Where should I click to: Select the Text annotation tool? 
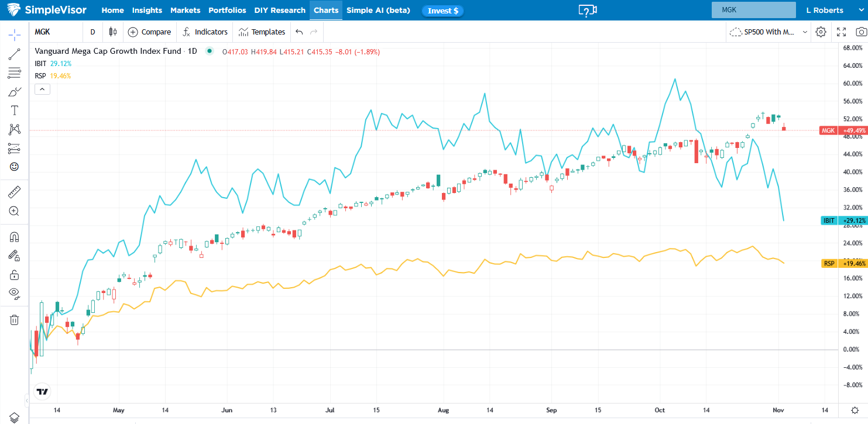point(15,111)
